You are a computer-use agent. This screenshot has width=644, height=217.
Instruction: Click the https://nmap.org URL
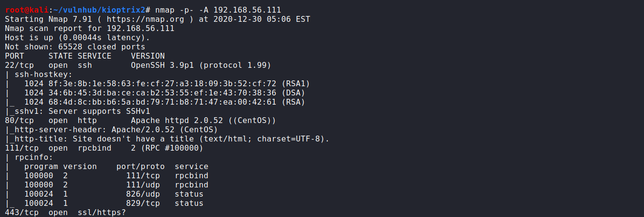tap(143, 19)
